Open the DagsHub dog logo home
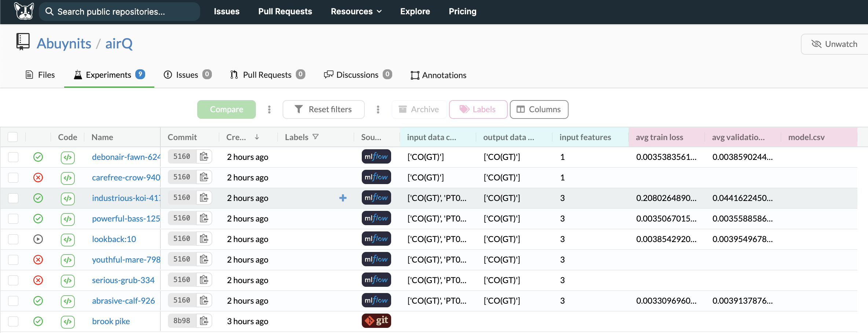Viewport: 868px width, 333px height. 24,11
